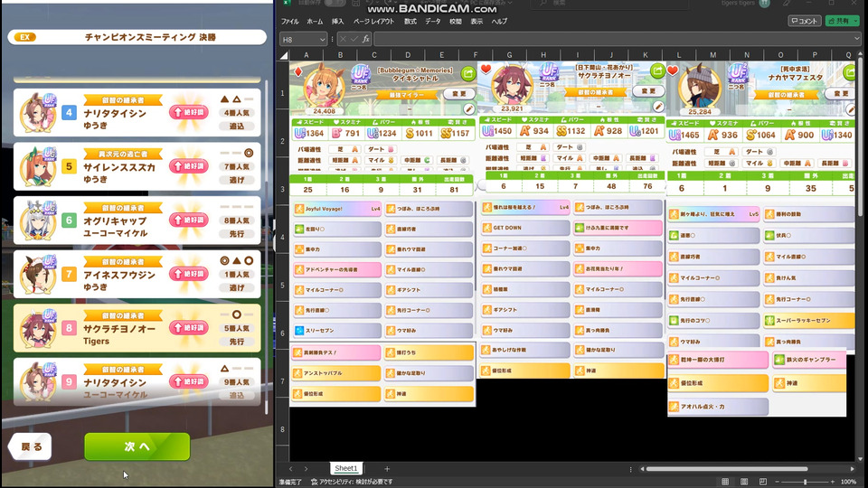Click 絶好調 condition badge for オグリキャップ
868x488 pixels.
(189, 220)
